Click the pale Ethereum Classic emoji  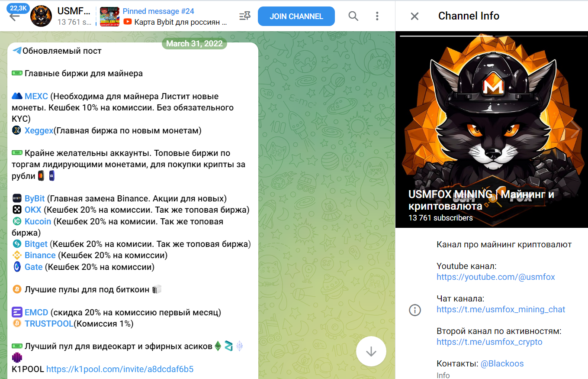[239, 346]
